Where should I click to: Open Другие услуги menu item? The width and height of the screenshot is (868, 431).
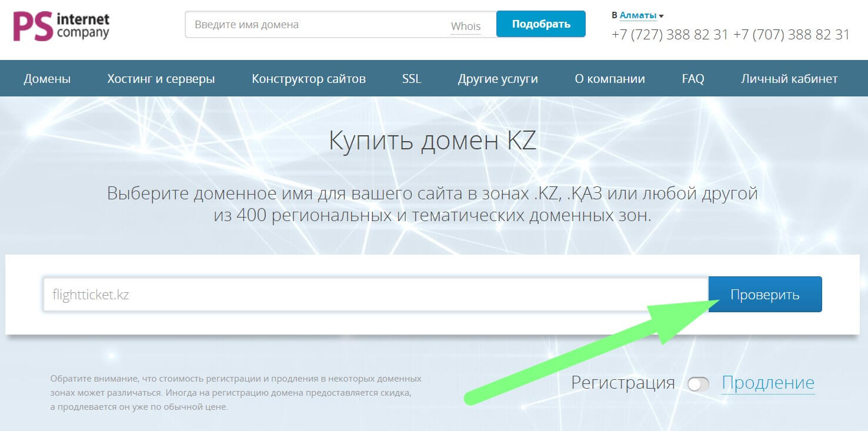click(x=498, y=78)
